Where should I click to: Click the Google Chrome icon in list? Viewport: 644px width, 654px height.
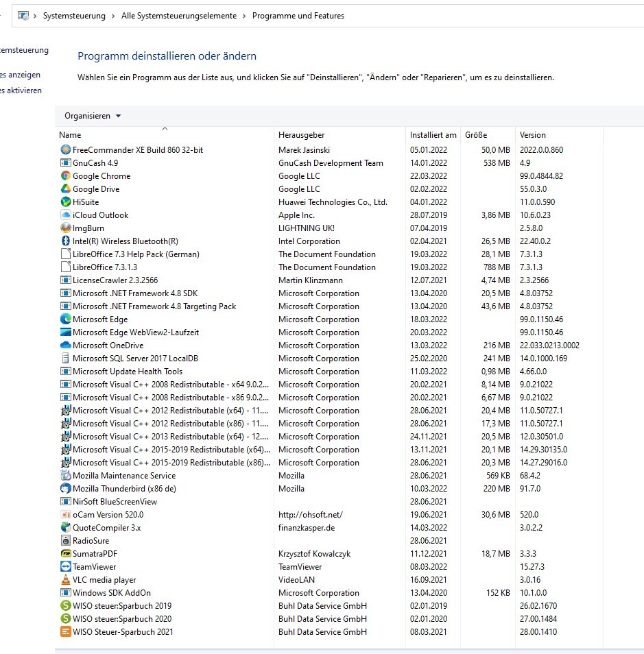(66, 176)
